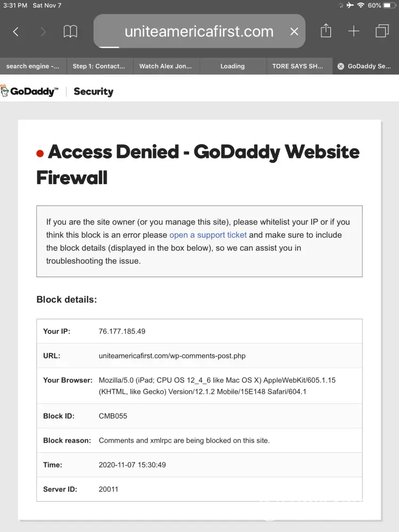Click the Security header label
This screenshot has width=399, height=532.
(x=94, y=92)
